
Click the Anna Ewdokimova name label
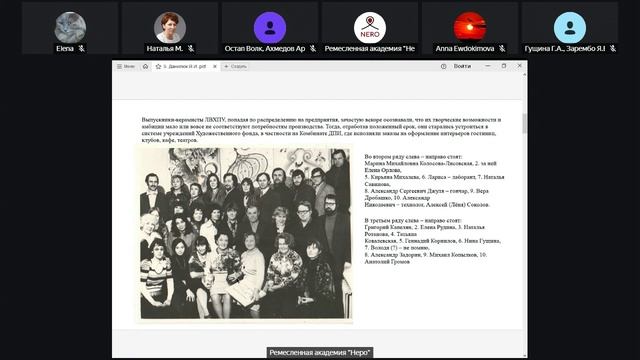pos(464,49)
